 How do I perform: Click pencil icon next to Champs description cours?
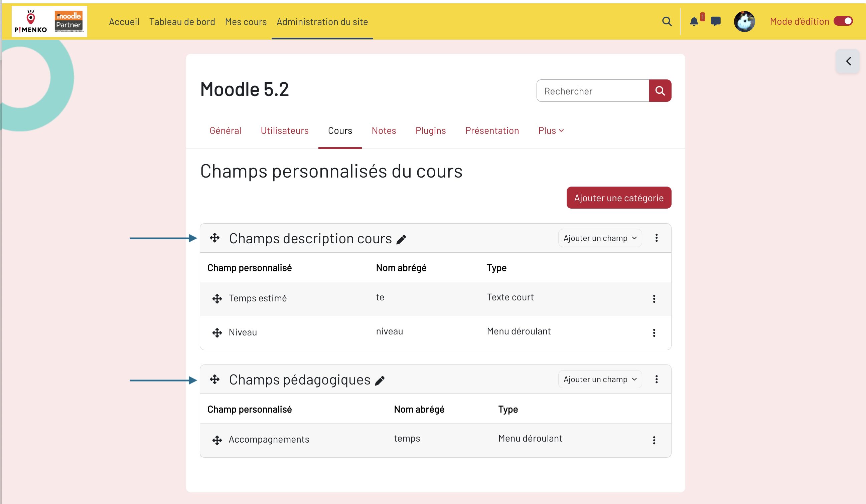[x=401, y=239]
